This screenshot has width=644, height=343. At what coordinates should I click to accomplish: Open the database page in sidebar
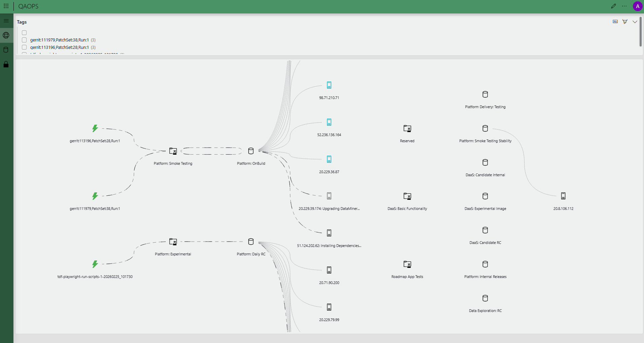[6, 50]
